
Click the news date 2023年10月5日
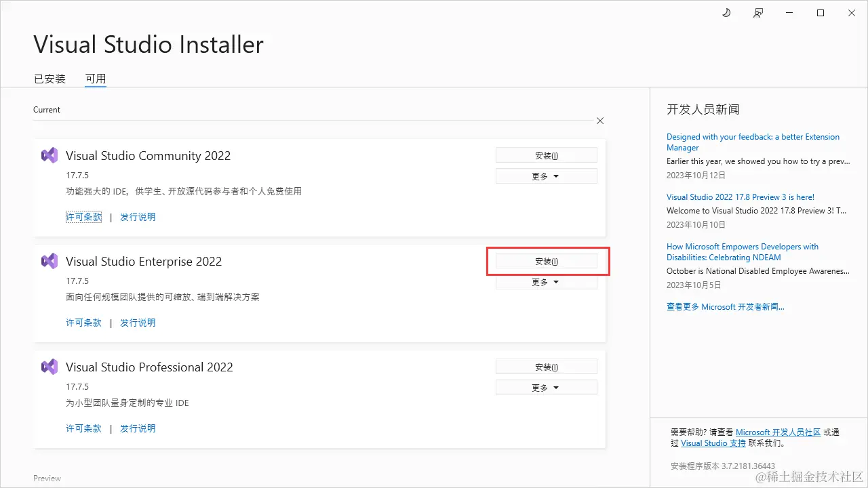coord(694,285)
